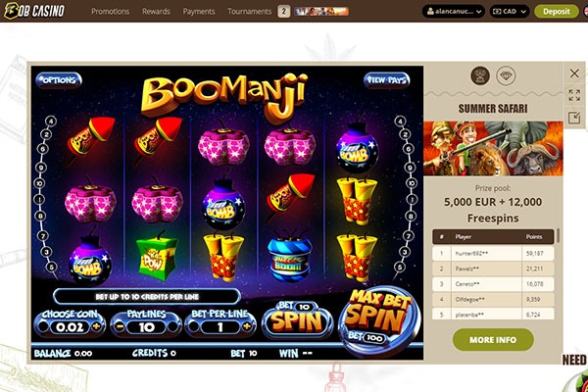Screen dimensions: 588x392
Task: Select the trophy tournament icon
Action: tap(480, 75)
